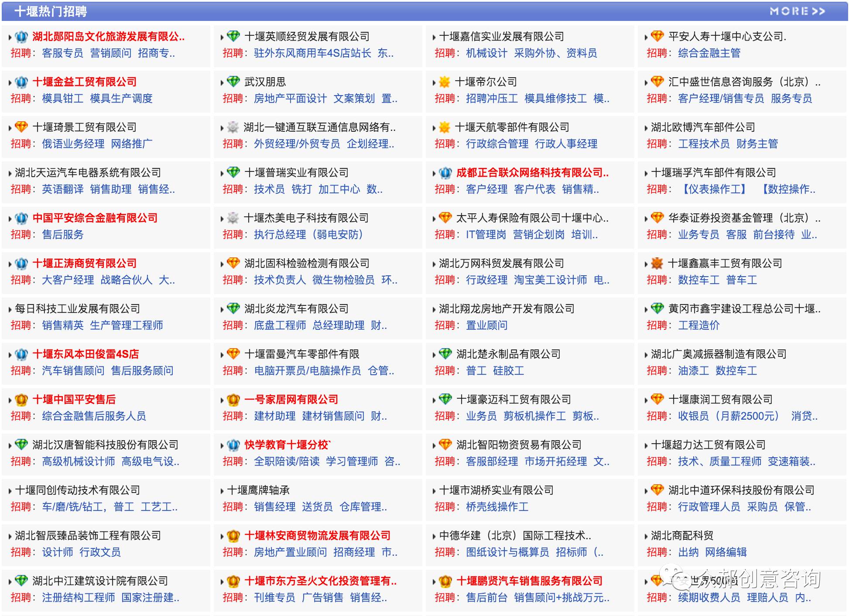Click gold crown icon beside 一号家居网有限公司
Screen dimensions: 849x616
pyautogui.click(x=233, y=400)
